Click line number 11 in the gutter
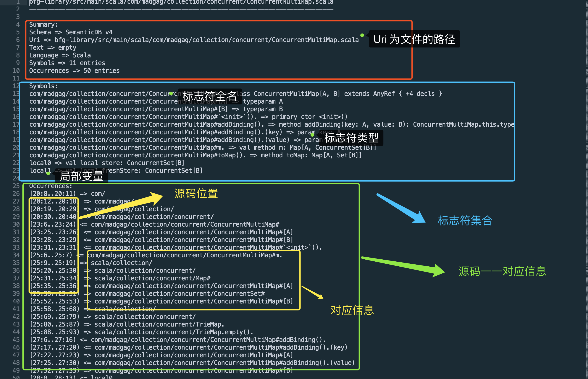Viewport: 588px width, 379px height. pyautogui.click(x=16, y=78)
